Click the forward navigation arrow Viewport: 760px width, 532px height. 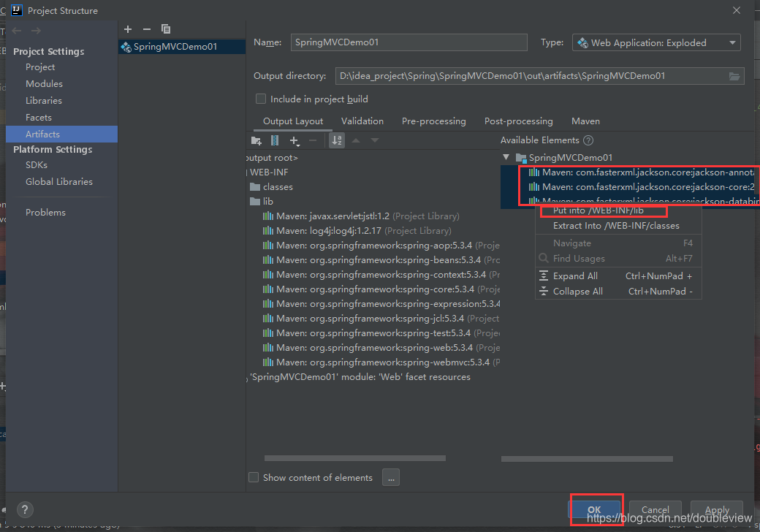[x=36, y=31]
